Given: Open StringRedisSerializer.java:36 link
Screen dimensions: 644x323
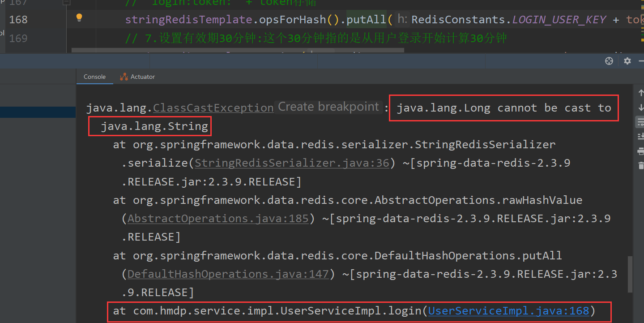Looking at the screenshot, I should (x=292, y=163).
